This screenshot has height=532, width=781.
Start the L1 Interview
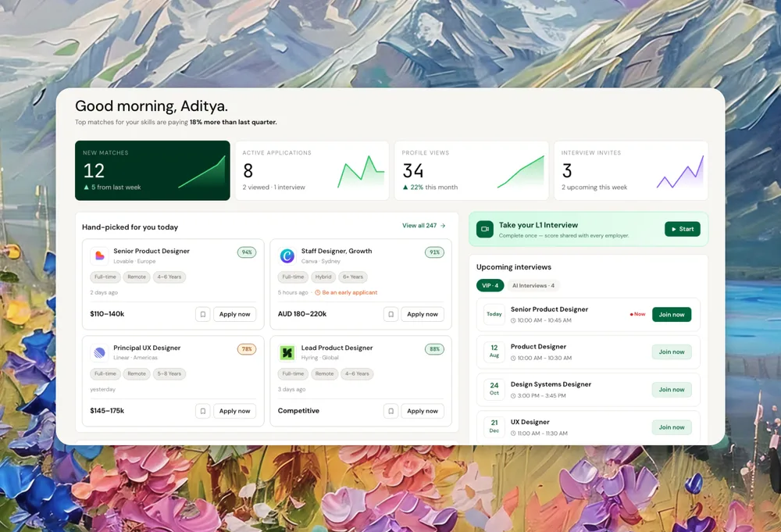(x=683, y=229)
